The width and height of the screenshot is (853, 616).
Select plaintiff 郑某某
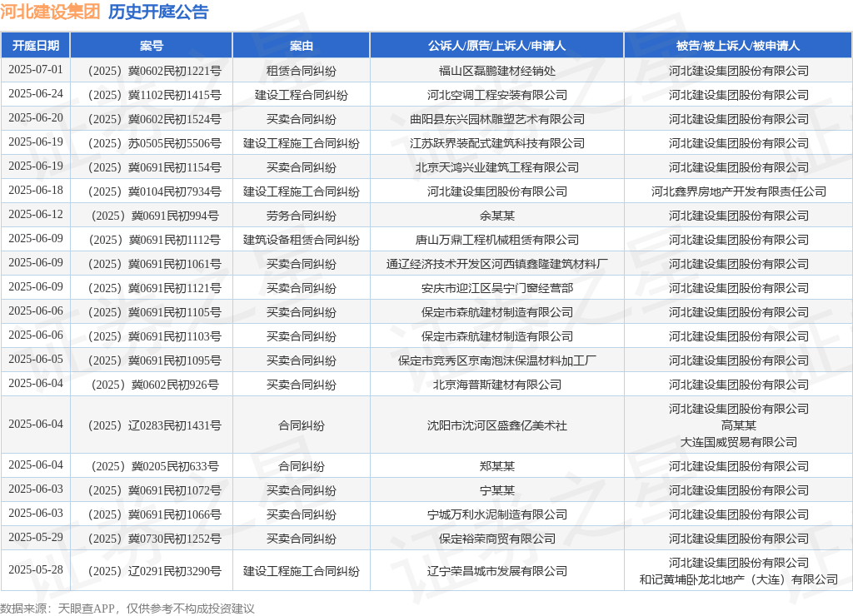(x=497, y=466)
